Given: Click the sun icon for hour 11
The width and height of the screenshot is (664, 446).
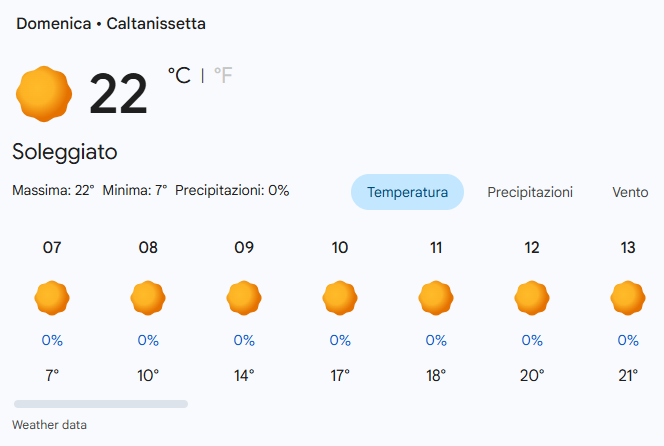Looking at the screenshot, I should (436, 298).
